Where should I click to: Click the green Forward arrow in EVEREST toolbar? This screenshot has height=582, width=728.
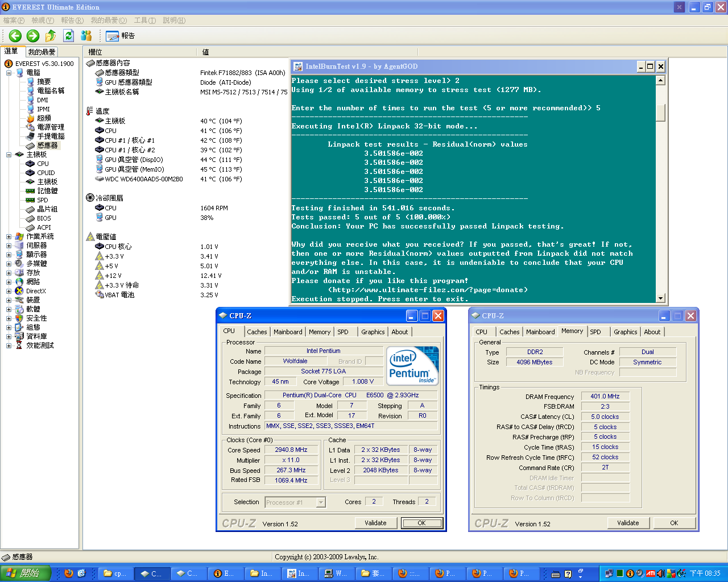tap(33, 36)
